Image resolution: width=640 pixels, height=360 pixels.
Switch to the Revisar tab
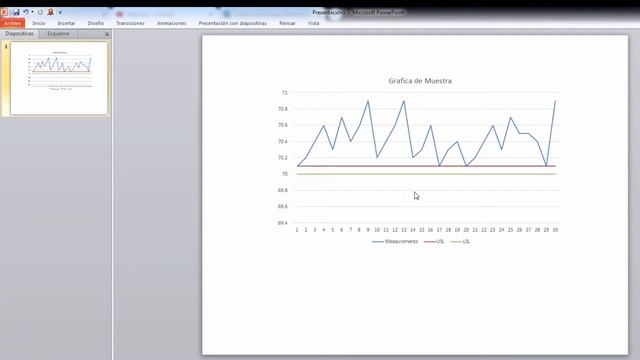coord(287,23)
